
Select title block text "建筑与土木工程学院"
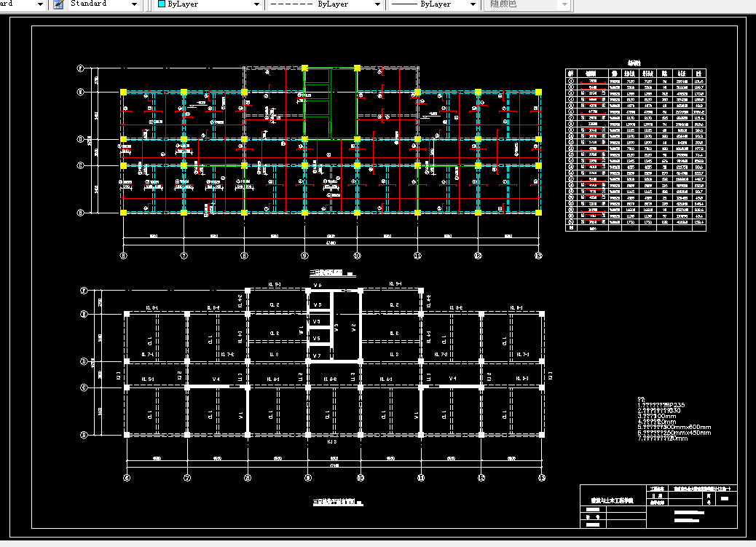[613, 501]
